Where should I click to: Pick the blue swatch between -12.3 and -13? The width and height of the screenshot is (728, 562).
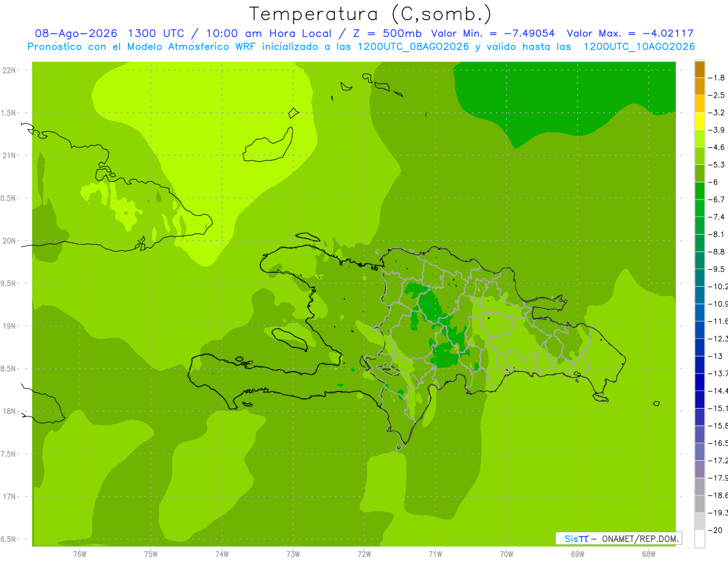pos(699,347)
